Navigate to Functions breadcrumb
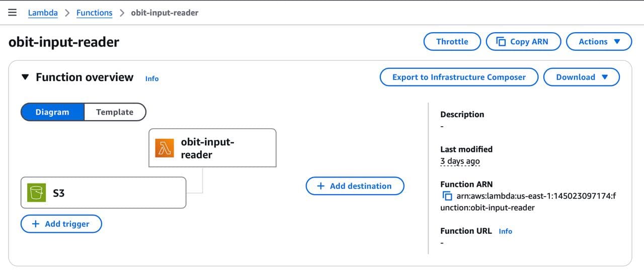 click(94, 13)
